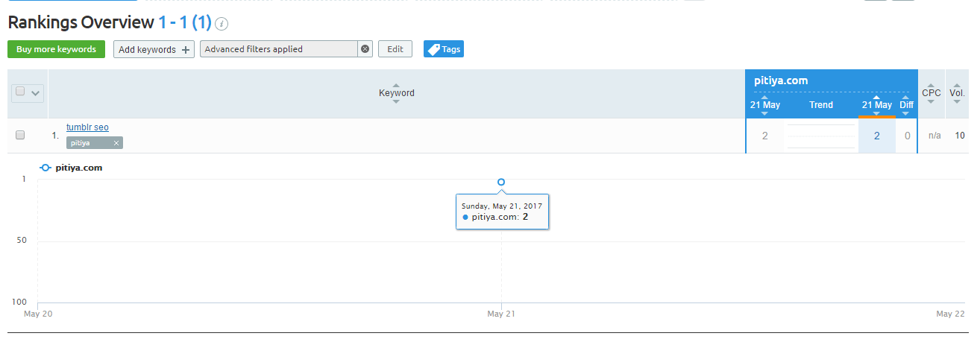Clear the Advanced filters applied field
The width and height of the screenshot is (980, 339).
tap(365, 49)
